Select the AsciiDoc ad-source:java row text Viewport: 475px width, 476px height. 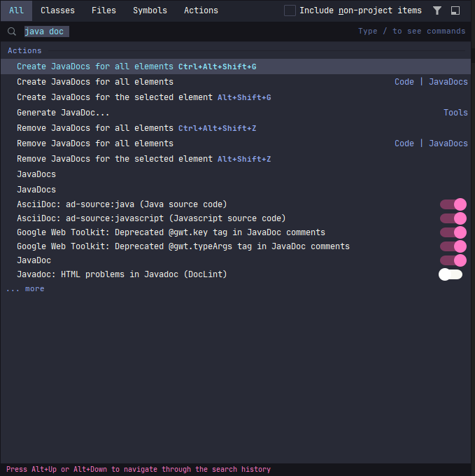coord(122,204)
